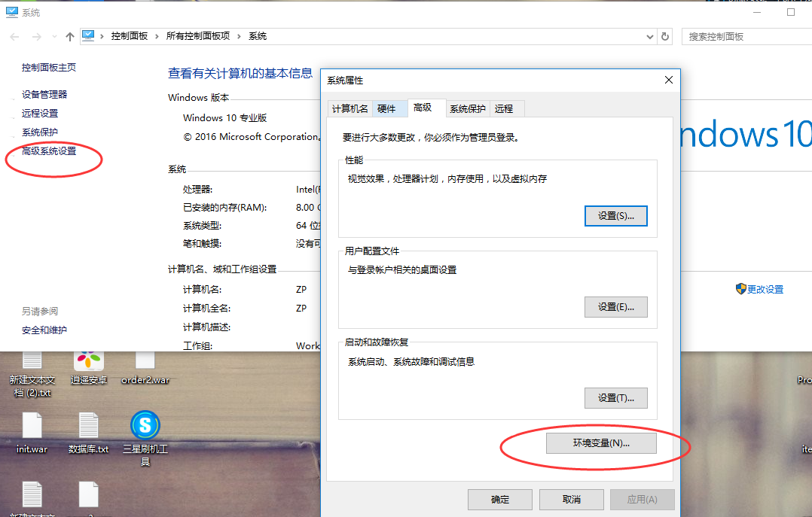Switch to 系统保护 tab in dialog
The image size is (812, 517).
(468, 108)
